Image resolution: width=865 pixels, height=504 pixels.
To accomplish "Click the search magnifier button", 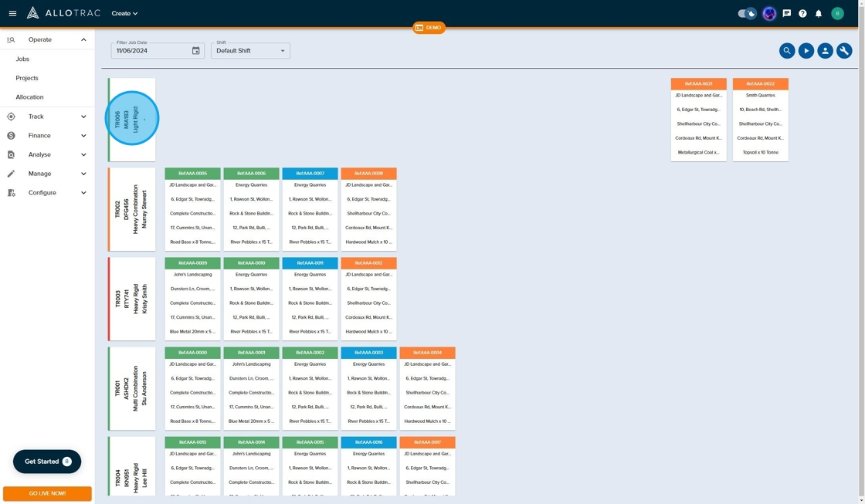I will 787,51.
